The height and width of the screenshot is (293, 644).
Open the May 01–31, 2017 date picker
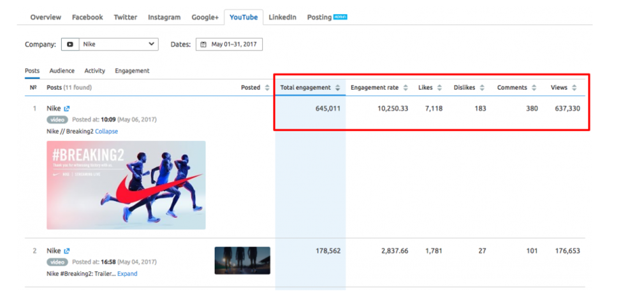tap(229, 45)
